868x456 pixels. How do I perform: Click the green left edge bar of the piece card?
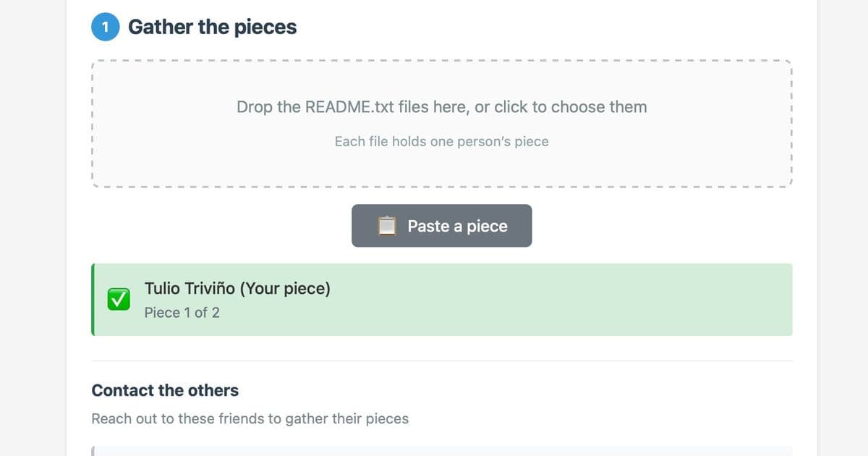(93, 299)
